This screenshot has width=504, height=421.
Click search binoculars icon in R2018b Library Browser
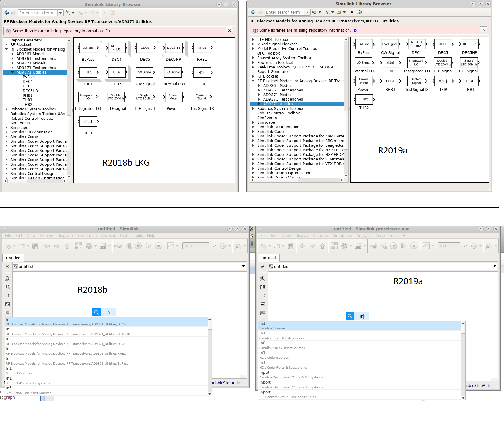(x=68, y=13)
